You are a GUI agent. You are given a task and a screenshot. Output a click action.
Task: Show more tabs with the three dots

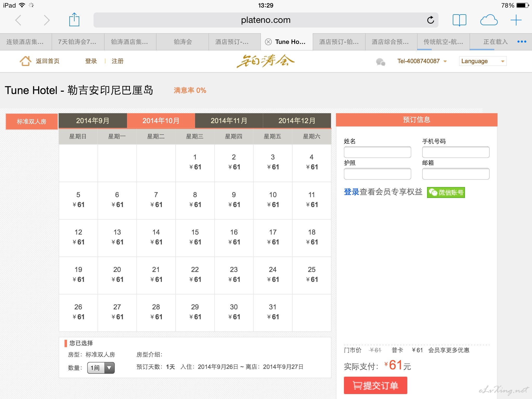[x=522, y=42]
